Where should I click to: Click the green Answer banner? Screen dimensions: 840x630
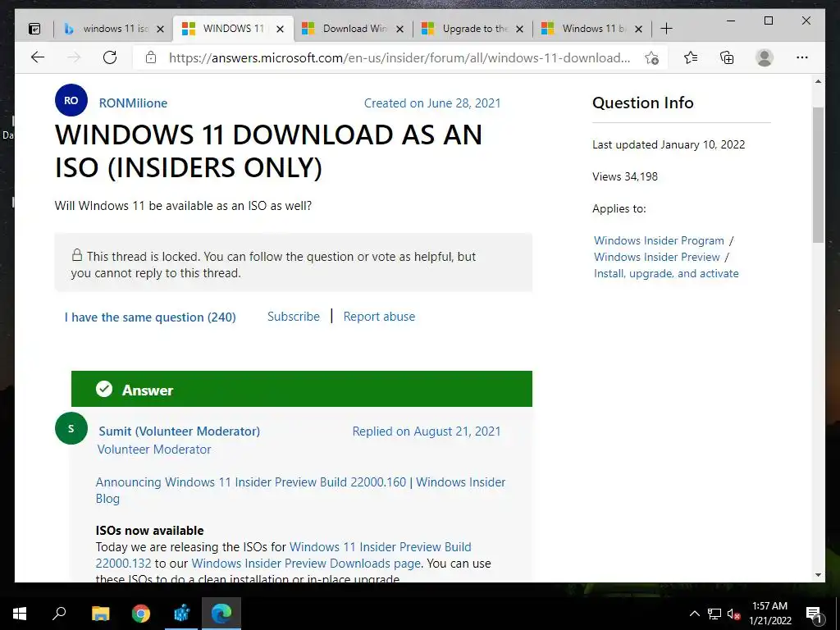pos(302,389)
